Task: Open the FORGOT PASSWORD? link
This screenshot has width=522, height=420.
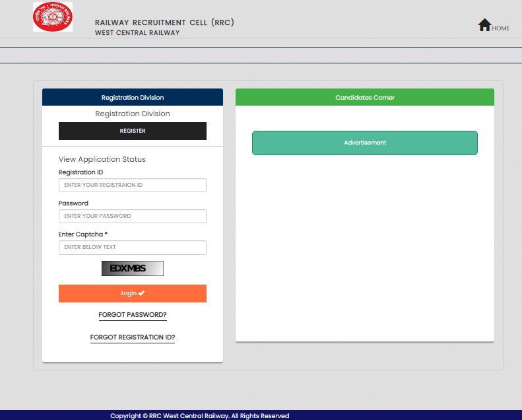Action: (x=133, y=315)
